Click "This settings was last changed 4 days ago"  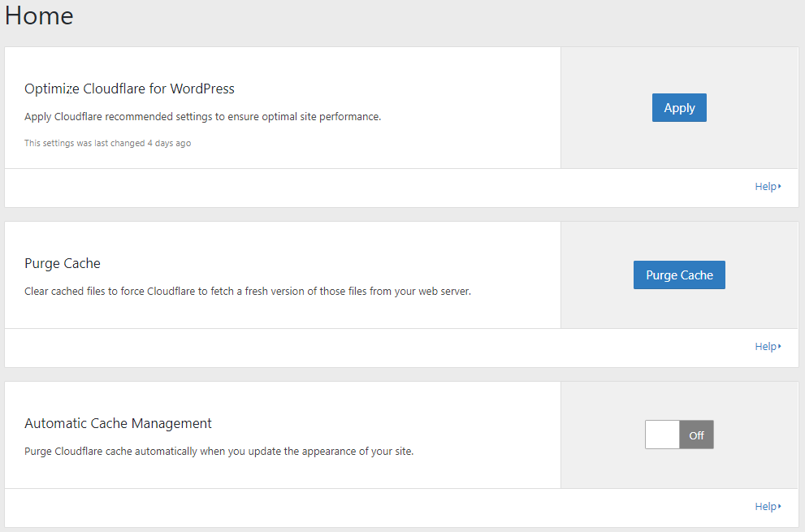coord(108,143)
